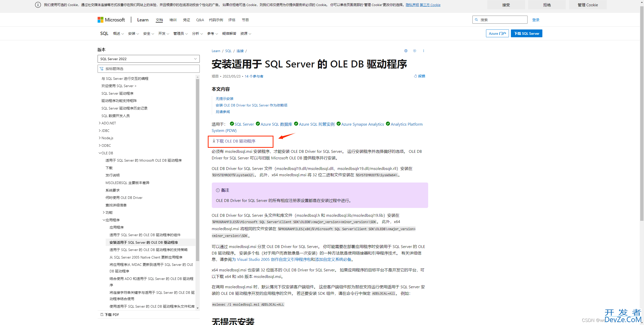Click the Azure 门户 button
This screenshot has height=325, width=644.
tap(497, 33)
